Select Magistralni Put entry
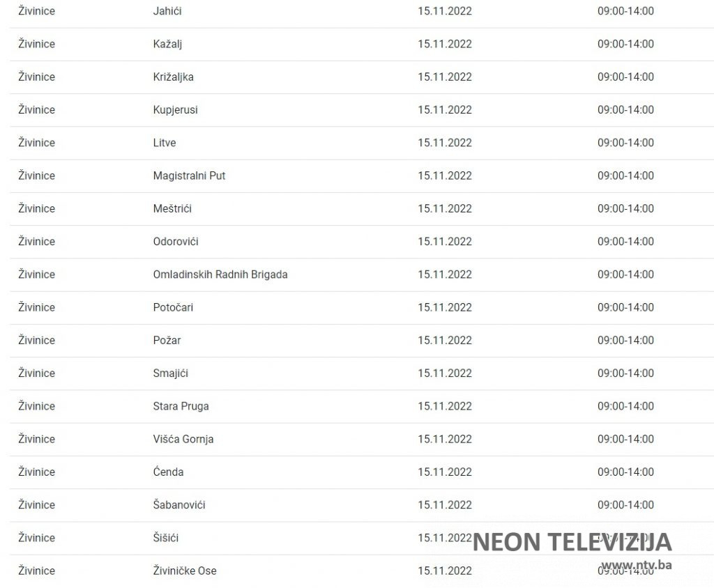The image size is (714, 588). 189,176
